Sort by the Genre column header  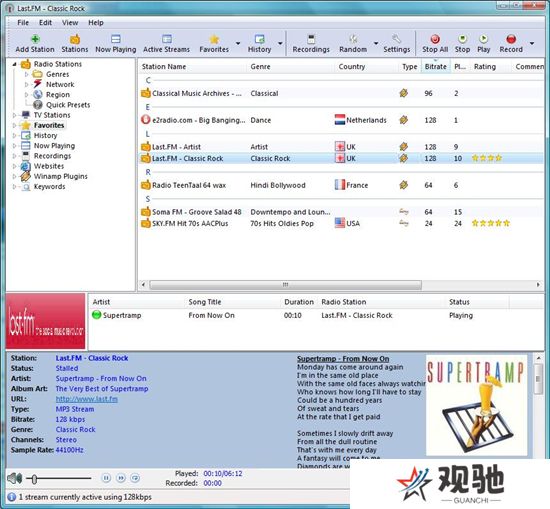point(290,67)
